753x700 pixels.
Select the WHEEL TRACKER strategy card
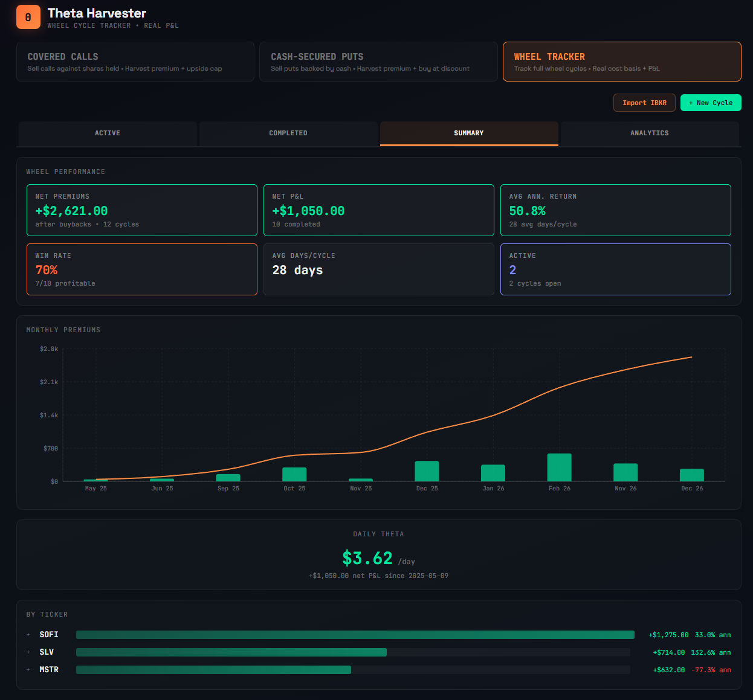tap(622, 61)
